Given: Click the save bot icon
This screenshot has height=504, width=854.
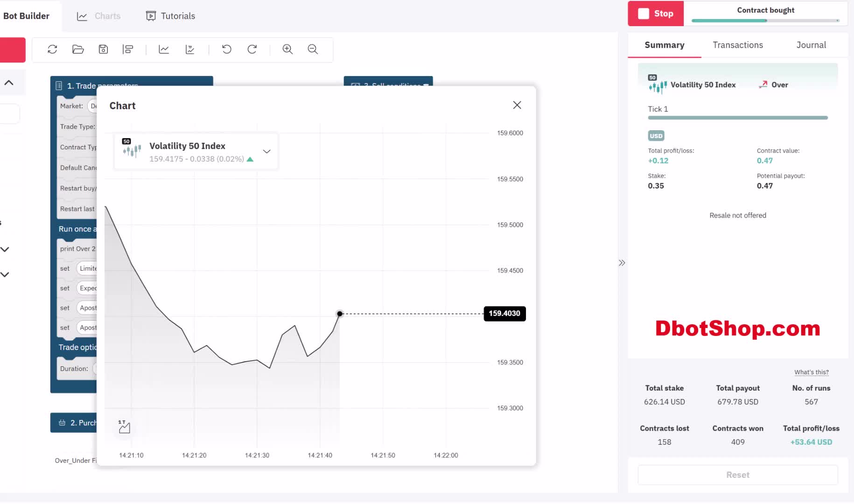Looking at the screenshot, I should click(x=103, y=49).
